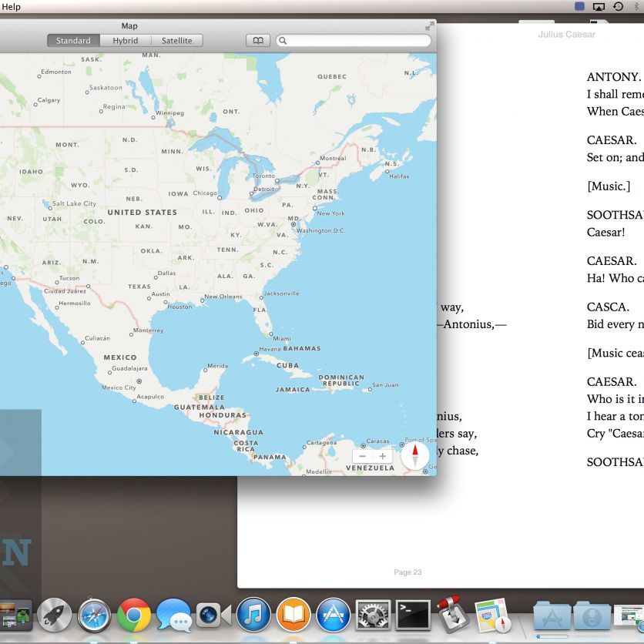Launch Safari from the dock
Image resolution: width=644 pixels, height=644 pixels.
[x=94, y=615]
